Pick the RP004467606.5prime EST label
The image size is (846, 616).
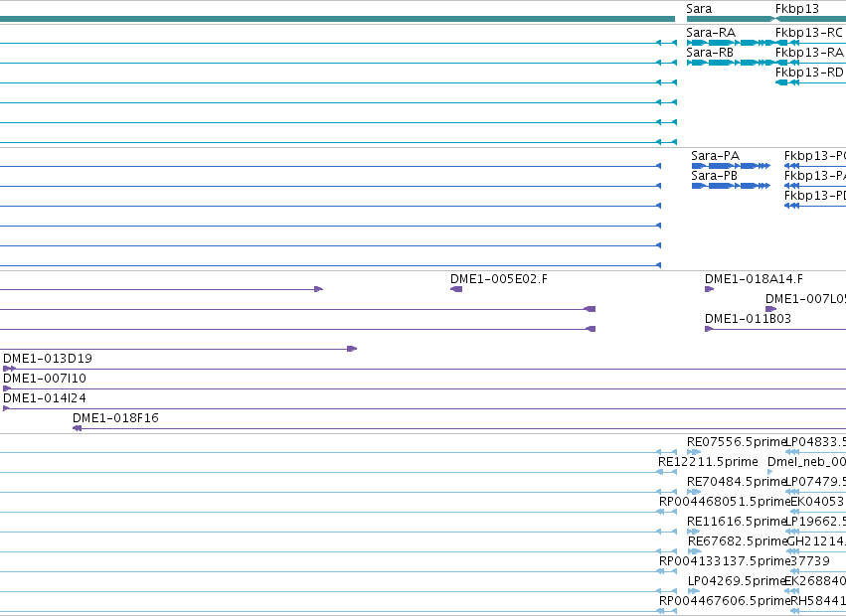pos(725,601)
